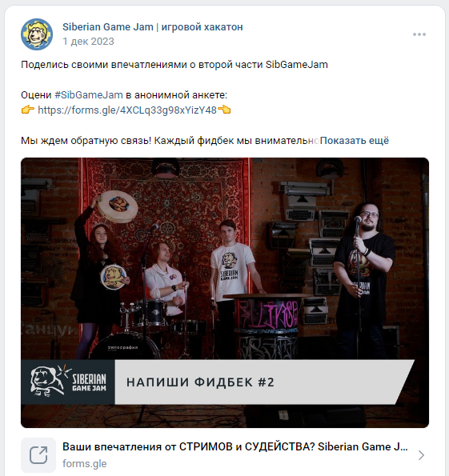
Task: Click the forms.gle domain under the link title
Action: [85, 463]
